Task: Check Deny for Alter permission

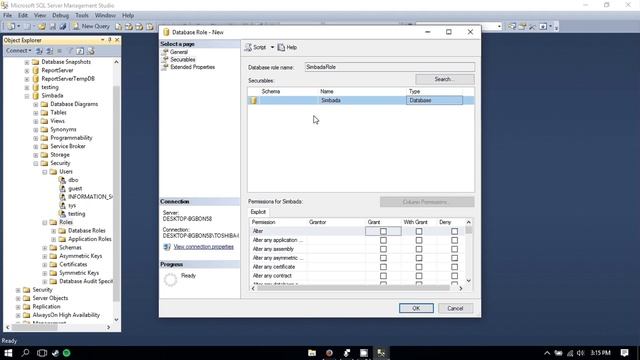Action: pos(454,231)
